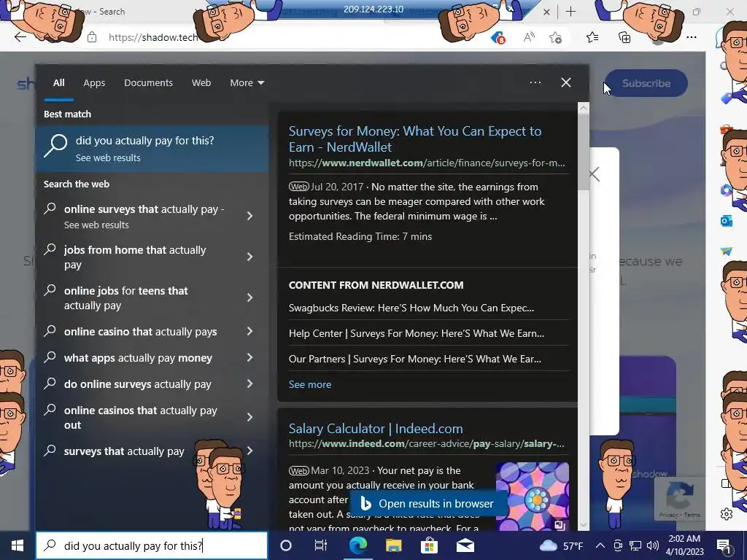Viewport: 747px width, 560px height.
Task: Expand 'online casinos that actually pay out' arrow
Action: pyautogui.click(x=249, y=418)
